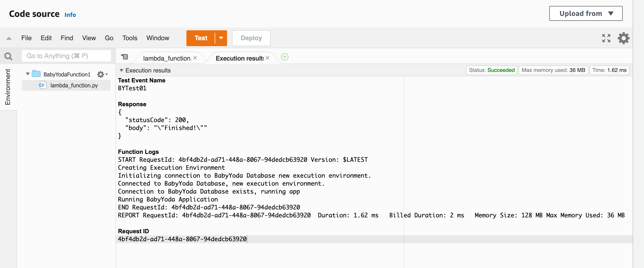
Task: Open the editor settings gear icon
Action: coord(623,38)
